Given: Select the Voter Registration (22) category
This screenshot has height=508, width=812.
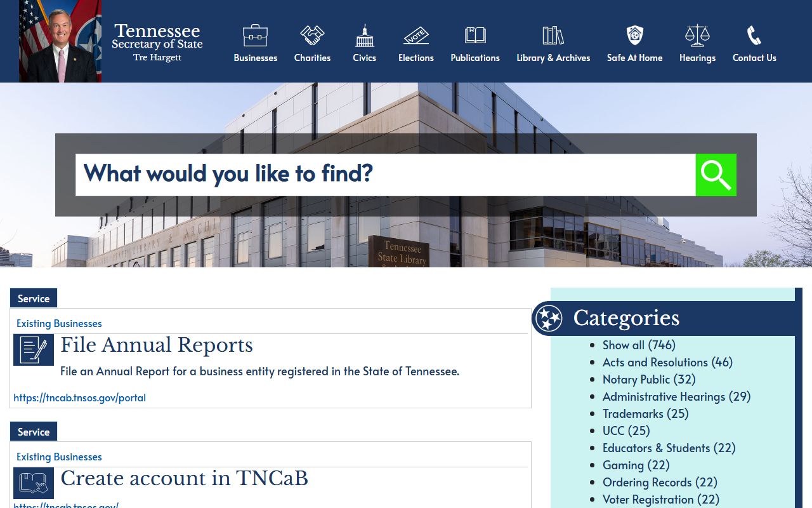Looking at the screenshot, I should coord(660,499).
